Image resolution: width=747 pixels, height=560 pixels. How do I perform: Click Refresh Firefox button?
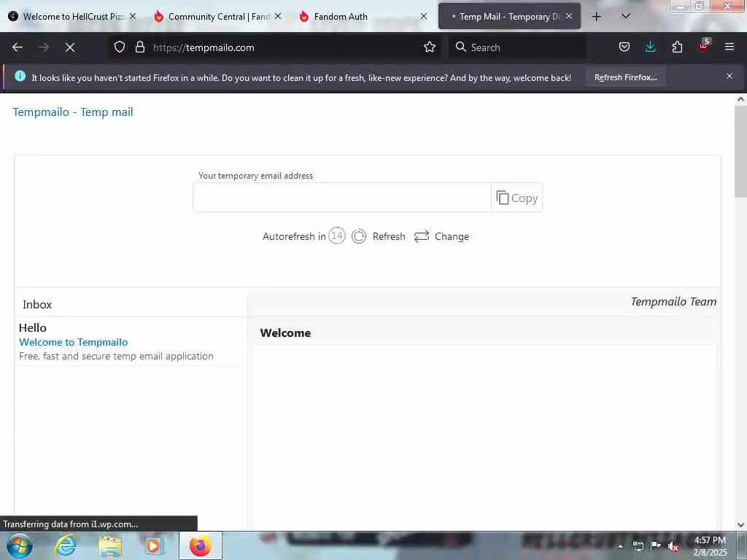(625, 77)
